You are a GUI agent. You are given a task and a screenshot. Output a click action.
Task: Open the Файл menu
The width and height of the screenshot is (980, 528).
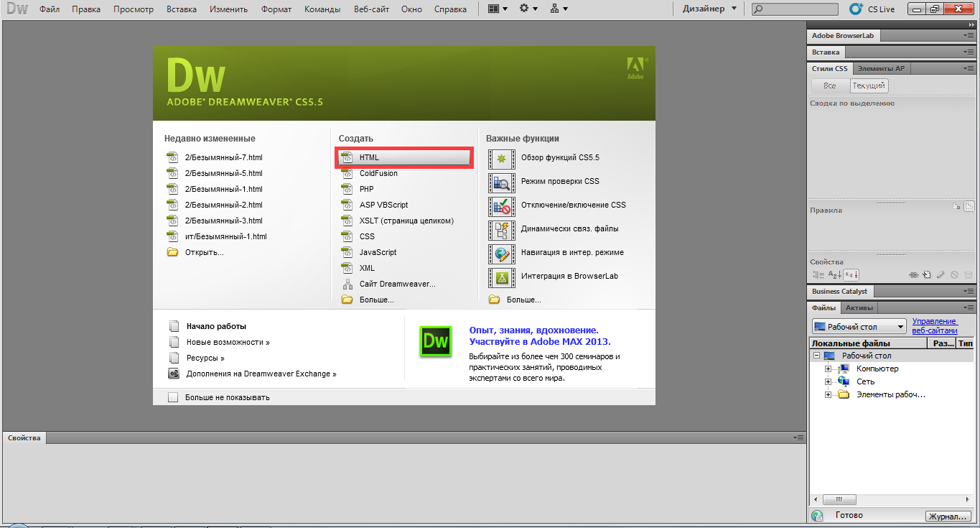(x=50, y=9)
